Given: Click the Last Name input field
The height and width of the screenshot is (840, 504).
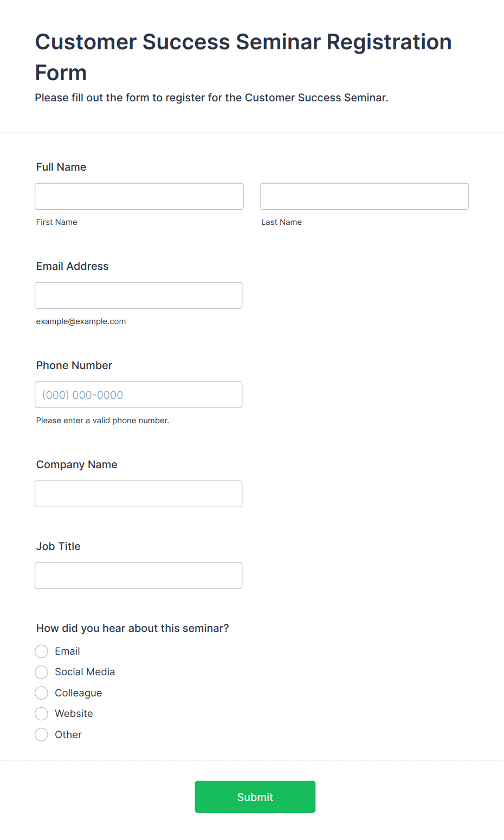Looking at the screenshot, I should coord(364,196).
